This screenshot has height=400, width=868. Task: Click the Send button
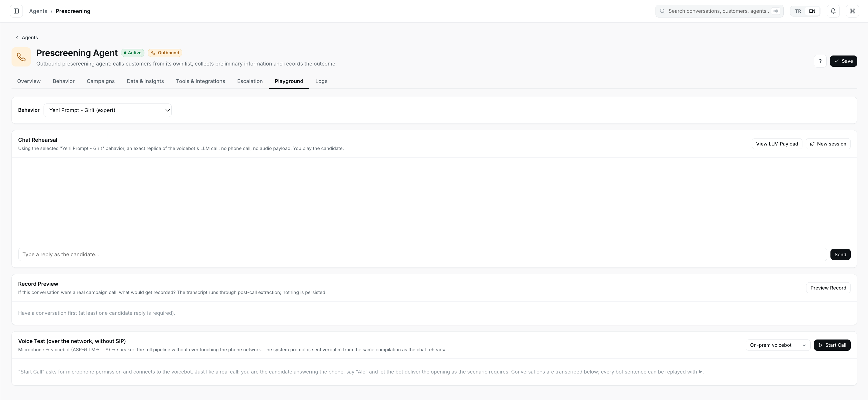pyautogui.click(x=840, y=254)
